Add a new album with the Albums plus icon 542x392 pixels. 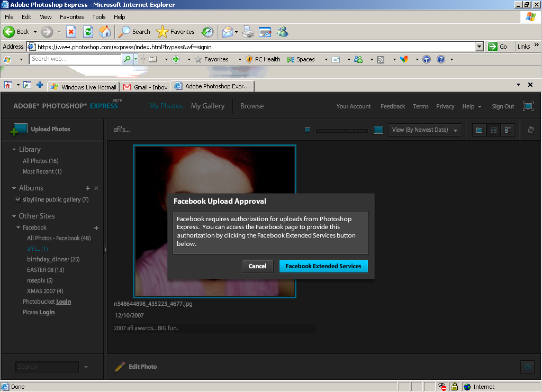88,188
